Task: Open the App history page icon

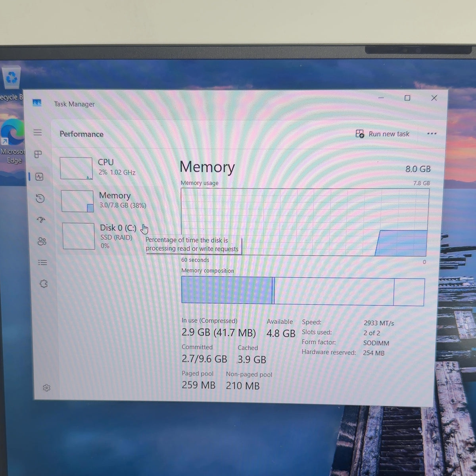Action: [x=40, y=198]
